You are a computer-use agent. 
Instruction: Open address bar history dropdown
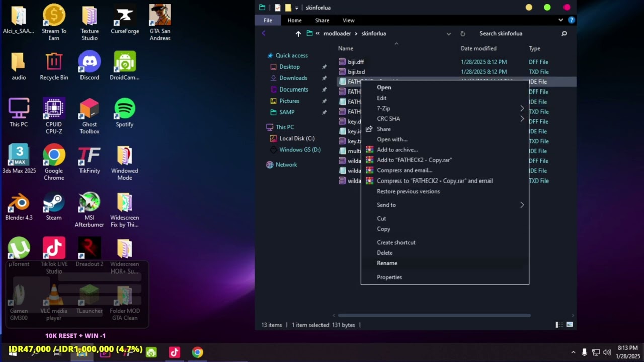448,34
